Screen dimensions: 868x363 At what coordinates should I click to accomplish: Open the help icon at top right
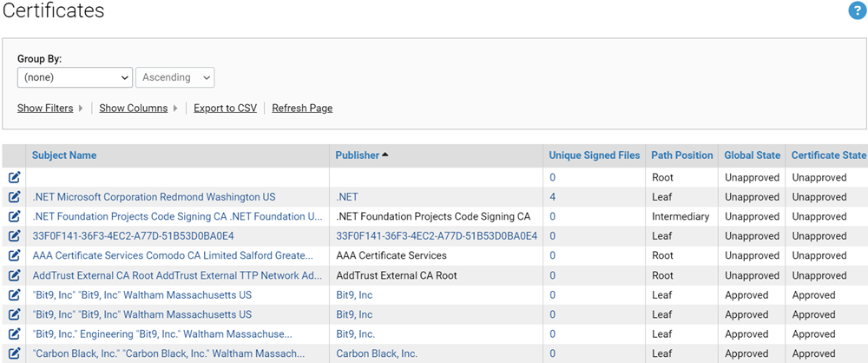857,10
